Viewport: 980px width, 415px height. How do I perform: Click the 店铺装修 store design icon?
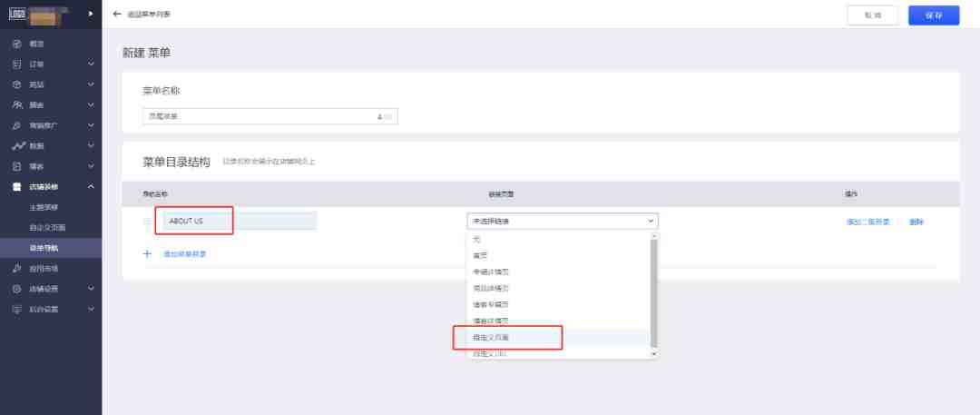pos(17,187)
